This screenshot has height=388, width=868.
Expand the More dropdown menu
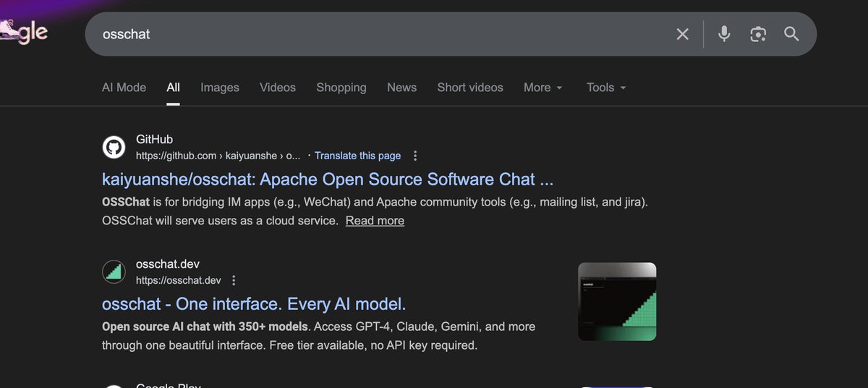(542, 88)
